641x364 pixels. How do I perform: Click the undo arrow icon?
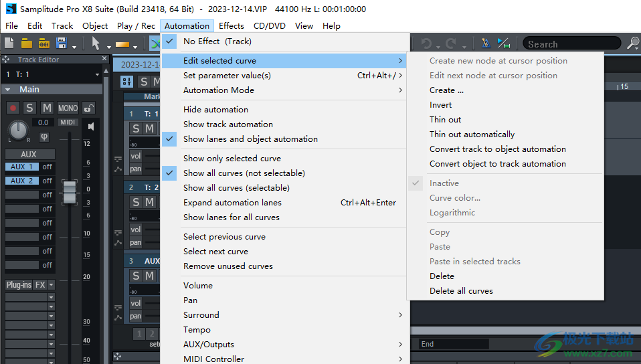coord(426,43)
